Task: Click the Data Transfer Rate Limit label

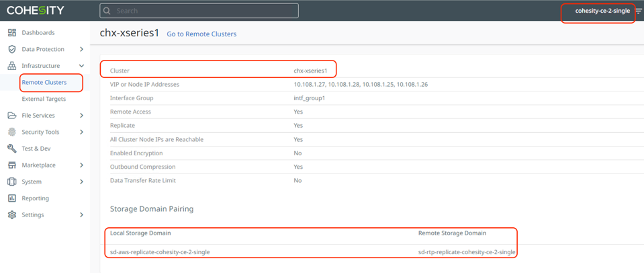Action: [x=143, y=180]
